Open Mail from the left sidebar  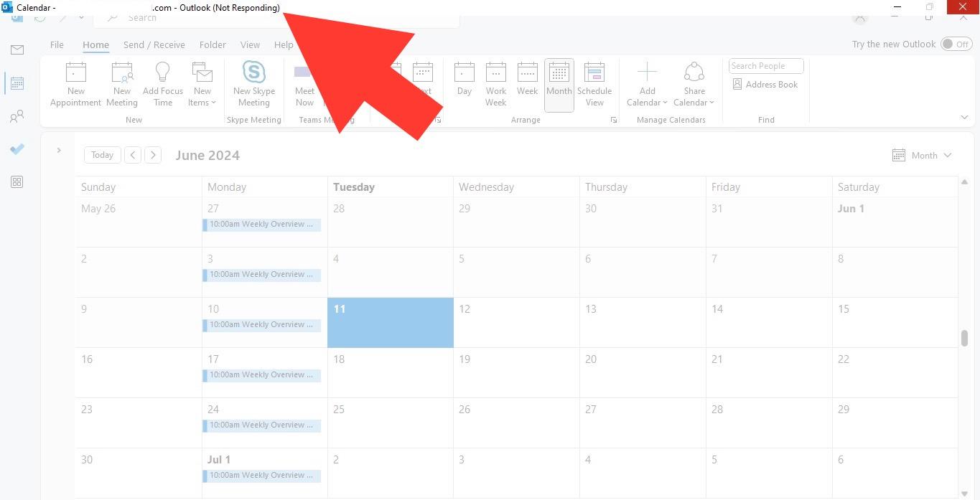click(17, 49)
